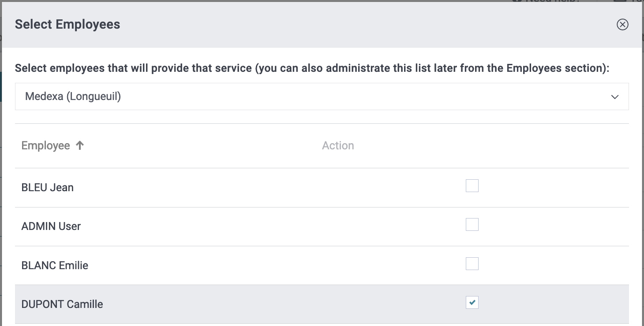Click the instruction text about selecting employees
The width and height of the screenshot is (644, 326).
(312, 68)
